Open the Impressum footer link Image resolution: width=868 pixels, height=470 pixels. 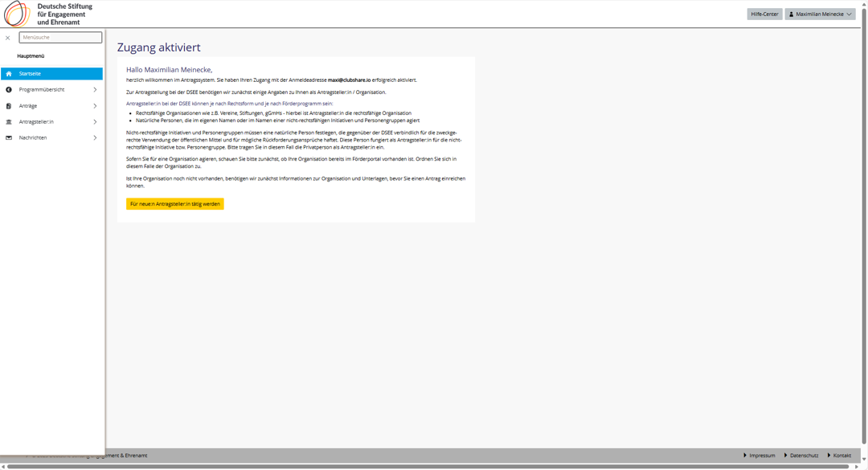tap(761, 456)
